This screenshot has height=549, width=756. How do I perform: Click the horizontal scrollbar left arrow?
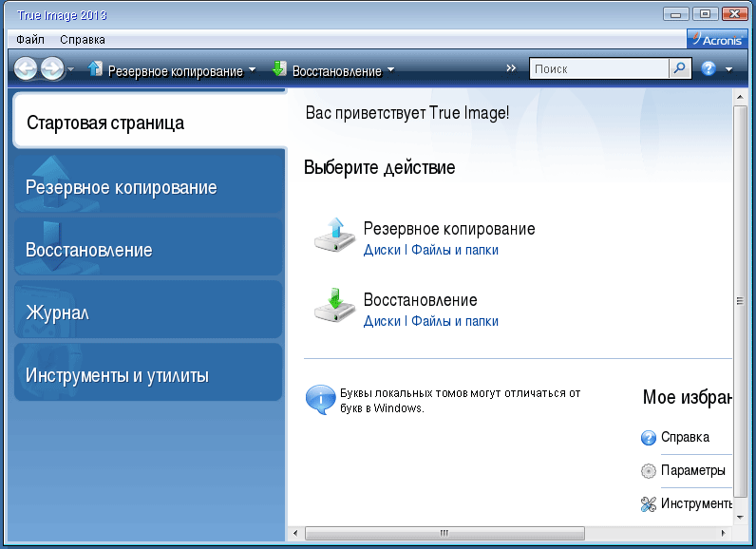[x=295, y=533]
